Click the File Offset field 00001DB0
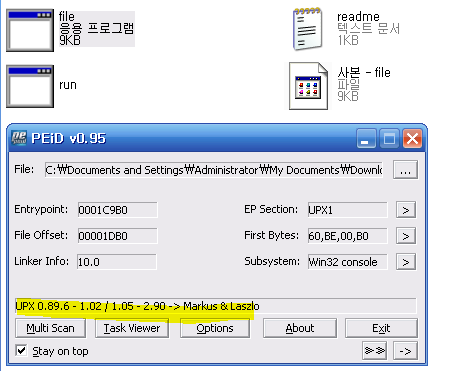Viewport: 456px width, 371px height. 117,236
